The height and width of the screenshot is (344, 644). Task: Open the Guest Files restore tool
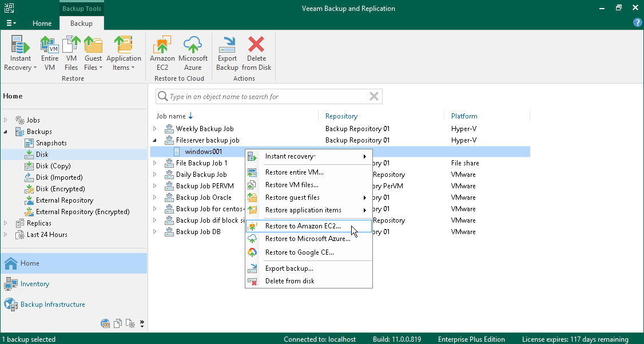point(93,52)
